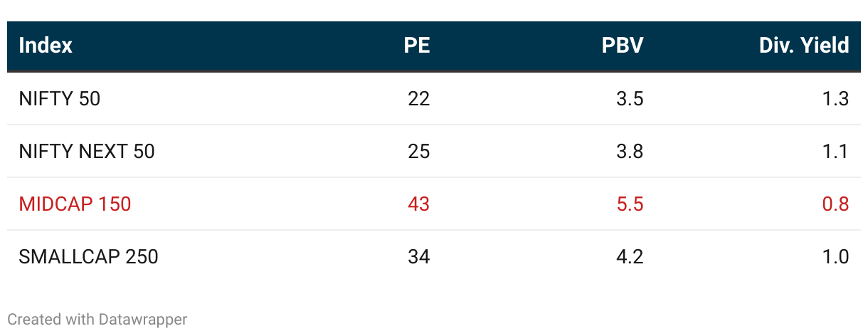The height and width of the screenshot is (336, 868).
Task: Click the MIDCAP 150 dividend yield 0.8
Action: pos(835,204)
